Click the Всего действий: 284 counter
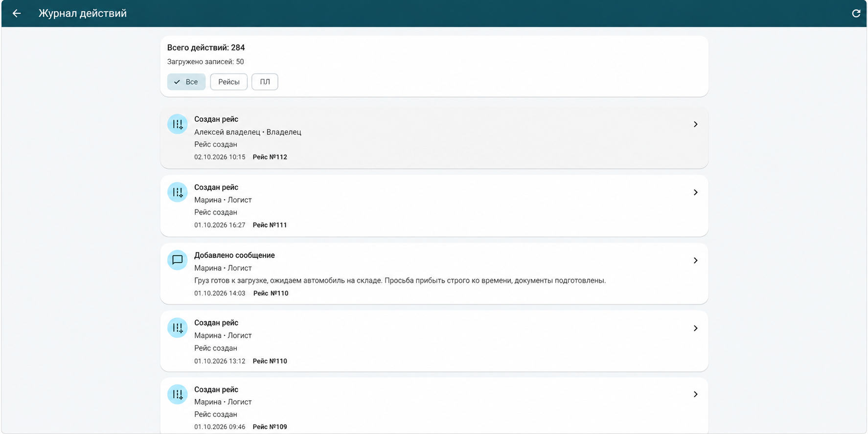Image resolution: width=868 pixels, height=434 pixels. coord(206,47)
